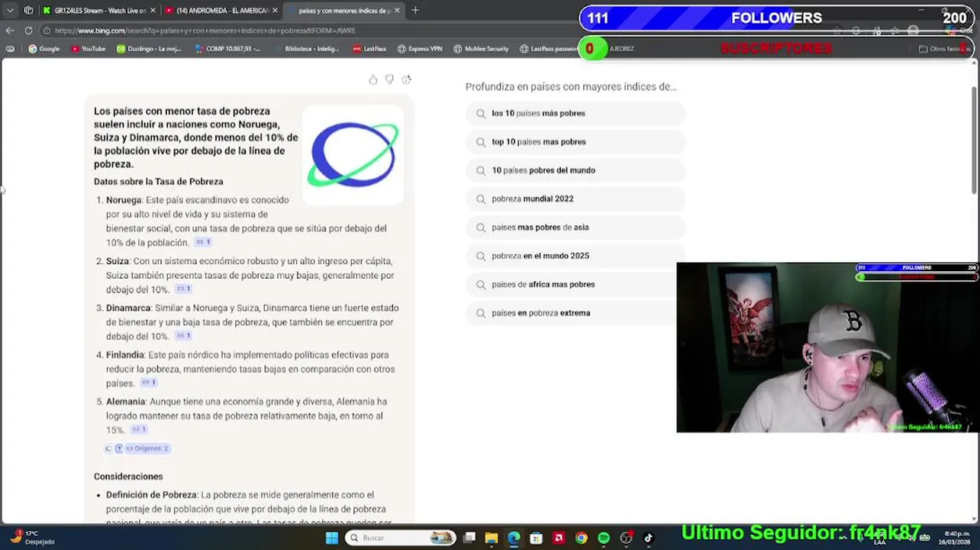
Task: Close the GR1Z4LES Stream tab
Action: pos(153,10)
